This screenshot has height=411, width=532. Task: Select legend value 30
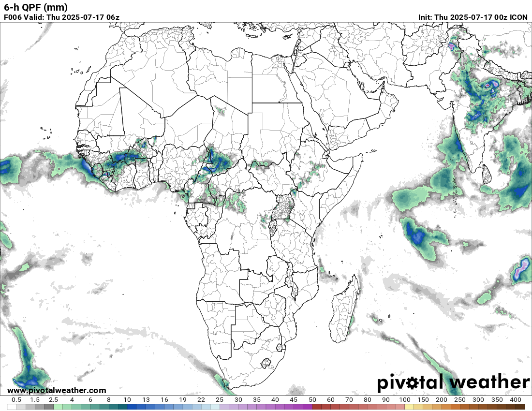(x=238, y=400)
